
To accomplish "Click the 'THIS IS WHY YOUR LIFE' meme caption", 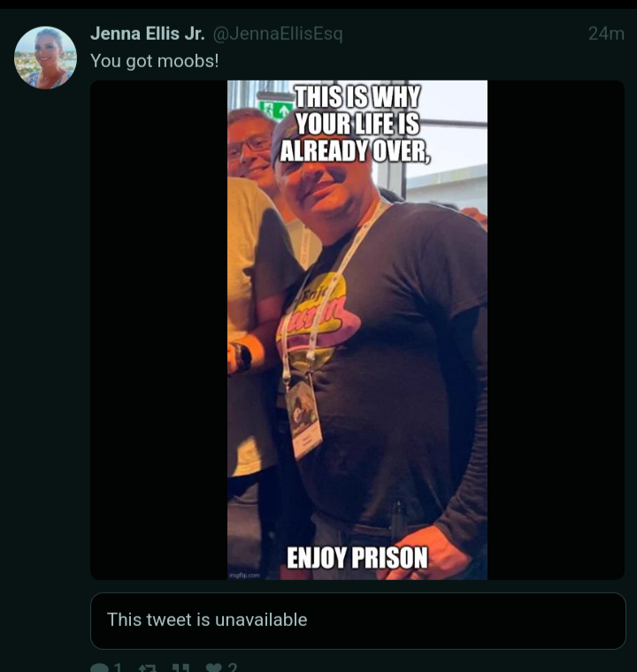I will [355, 124].
